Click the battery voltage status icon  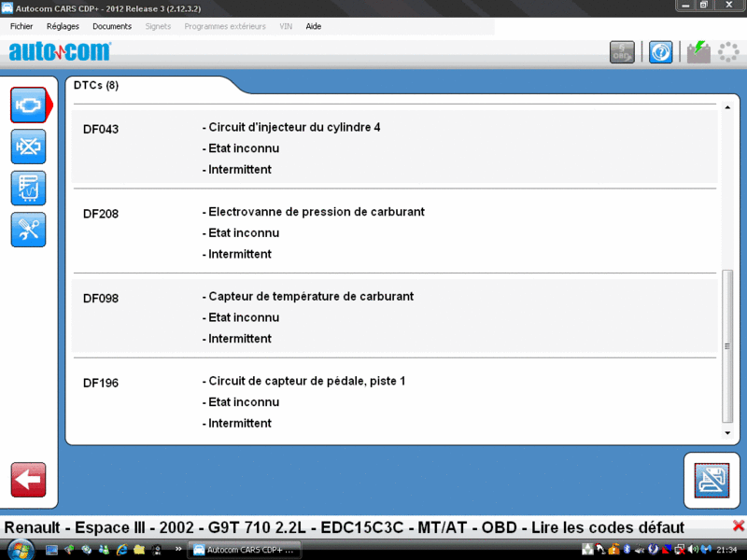click(698, 52)
